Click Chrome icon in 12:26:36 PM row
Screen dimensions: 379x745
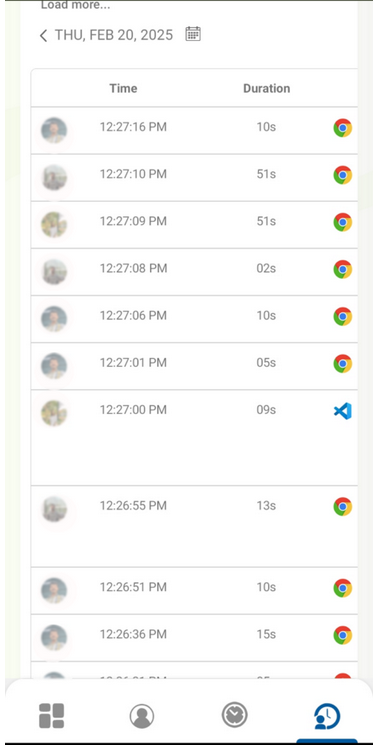point(342,635)
